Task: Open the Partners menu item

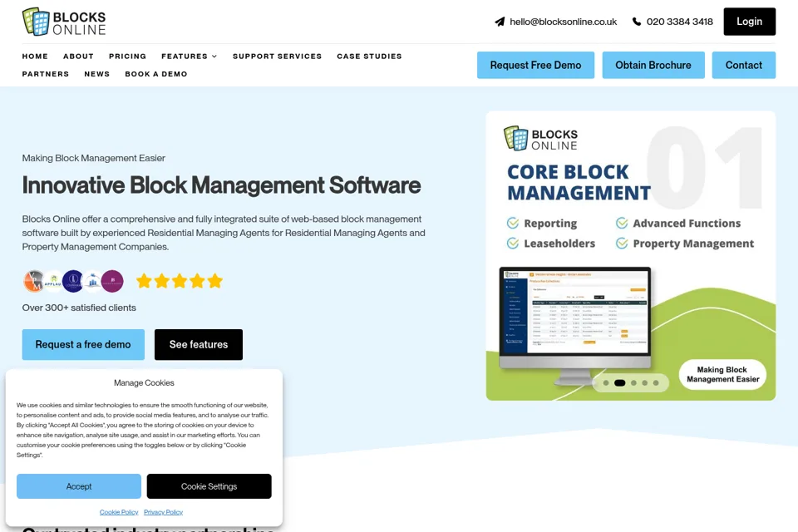Action: (x=45, y=74)
